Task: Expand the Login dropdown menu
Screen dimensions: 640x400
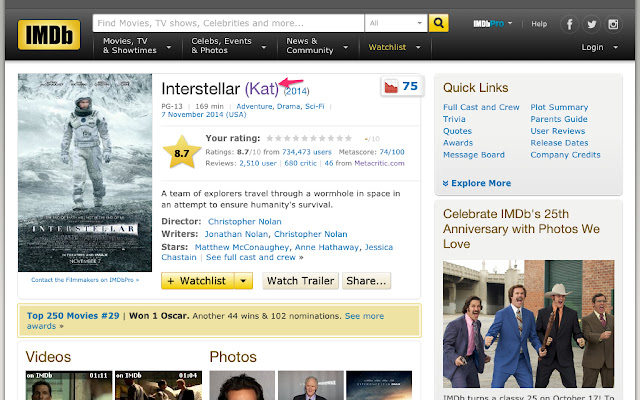Action: [x=598, y=47]
